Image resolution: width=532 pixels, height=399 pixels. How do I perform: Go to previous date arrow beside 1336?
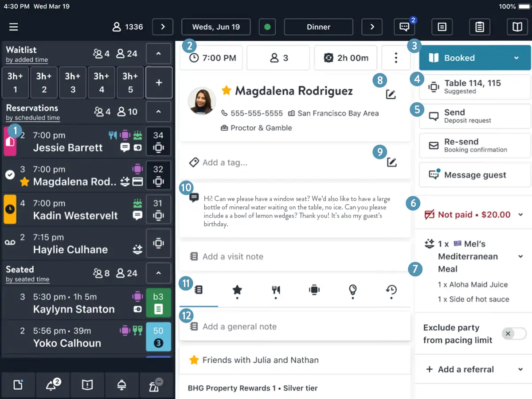click(x=163, y=27)
